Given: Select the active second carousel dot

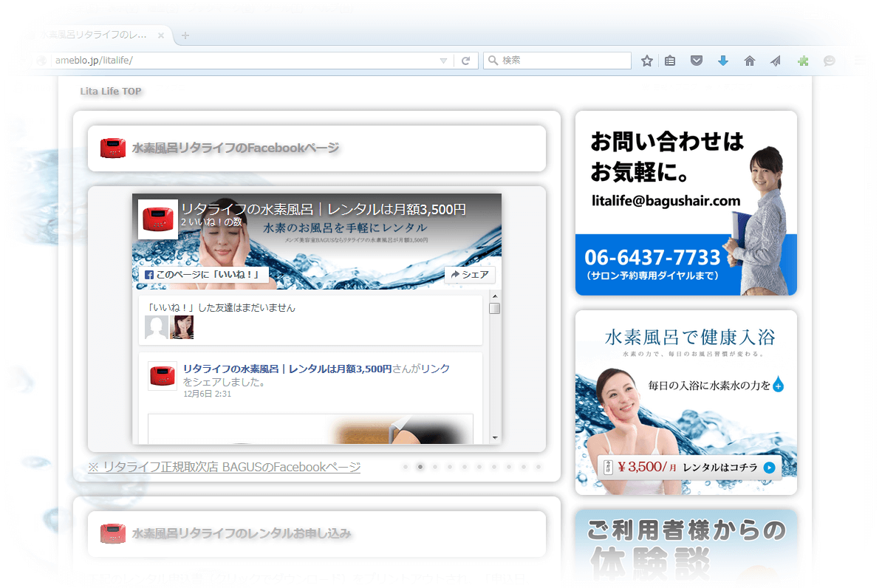Looking at the screenshot, I should (x=420, y=466).
